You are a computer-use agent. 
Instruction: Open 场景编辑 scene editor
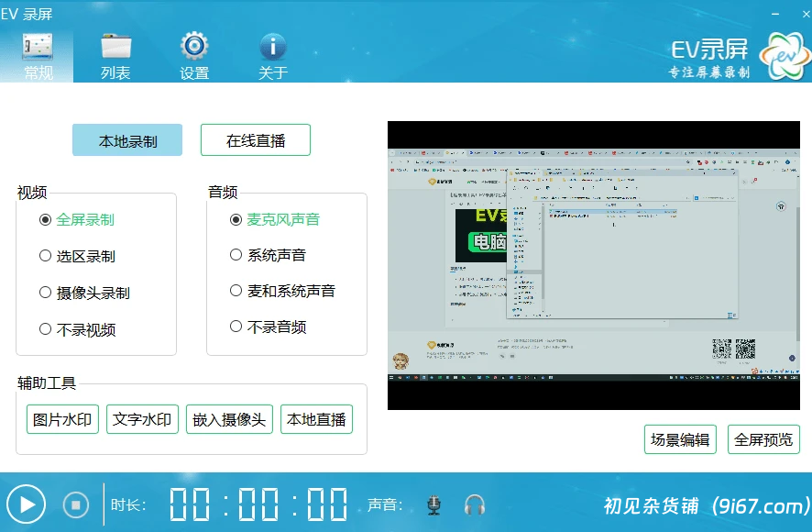[x=680, y=439]
